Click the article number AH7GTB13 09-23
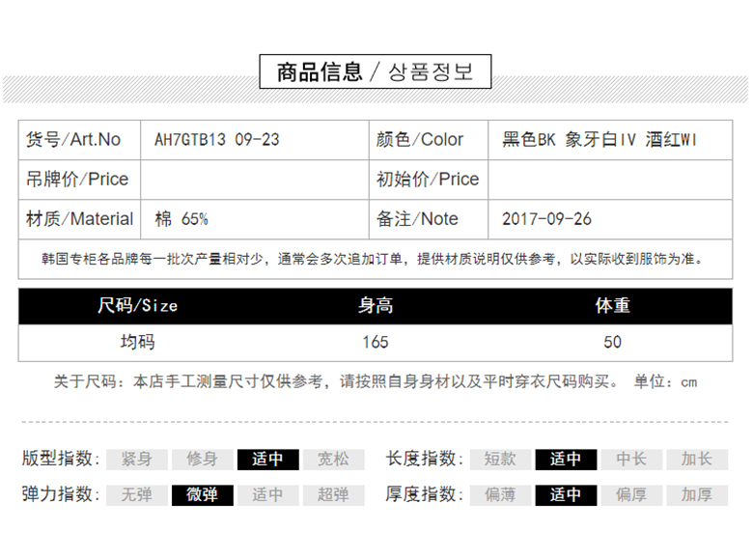The height and width of the screenshot is (560, 753). (x=216, y=140)
